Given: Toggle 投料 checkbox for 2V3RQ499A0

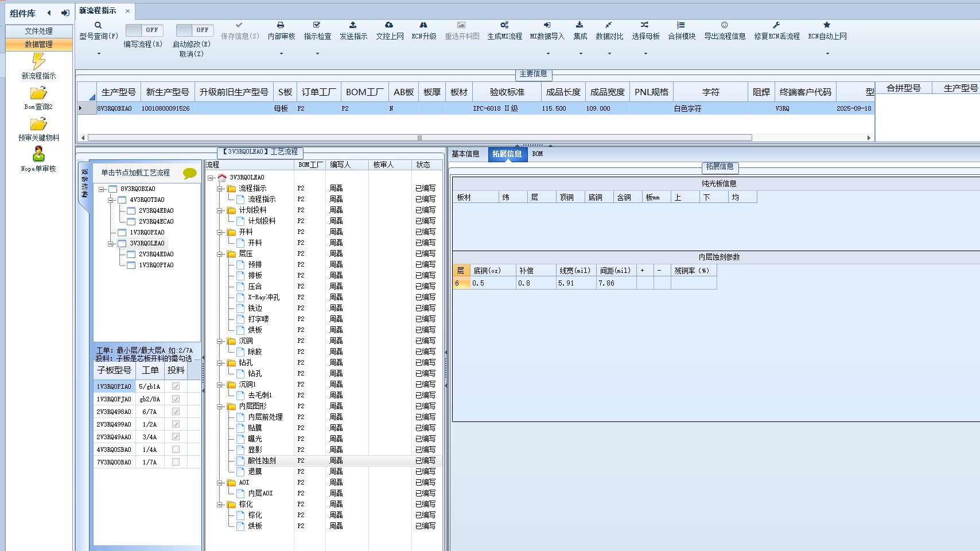Looking at the screenshot, I should 176,424.
